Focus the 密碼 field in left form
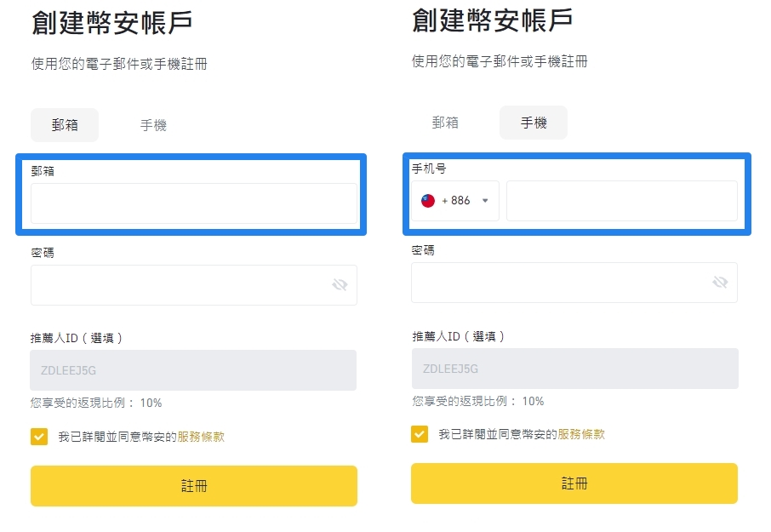Image resolution: width=771 pixels, height=532 pixels. pyautogui.click(x=194, y=285)
